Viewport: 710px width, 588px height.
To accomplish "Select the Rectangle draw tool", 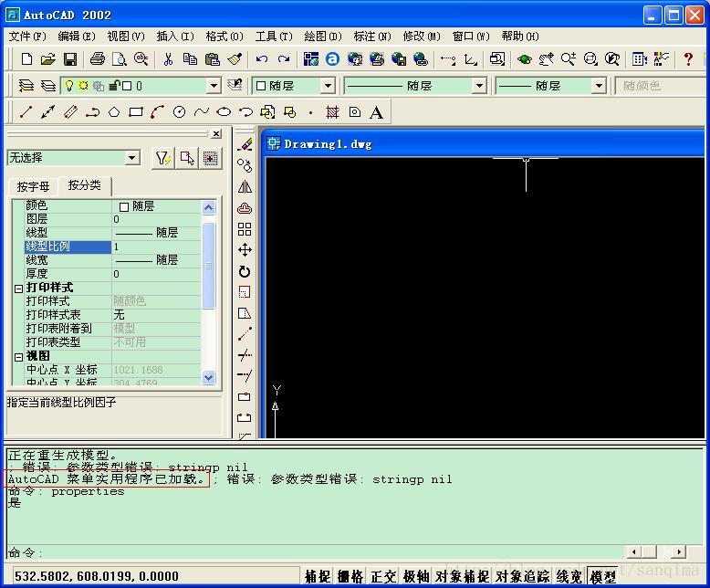I will (x=136, y=112).
